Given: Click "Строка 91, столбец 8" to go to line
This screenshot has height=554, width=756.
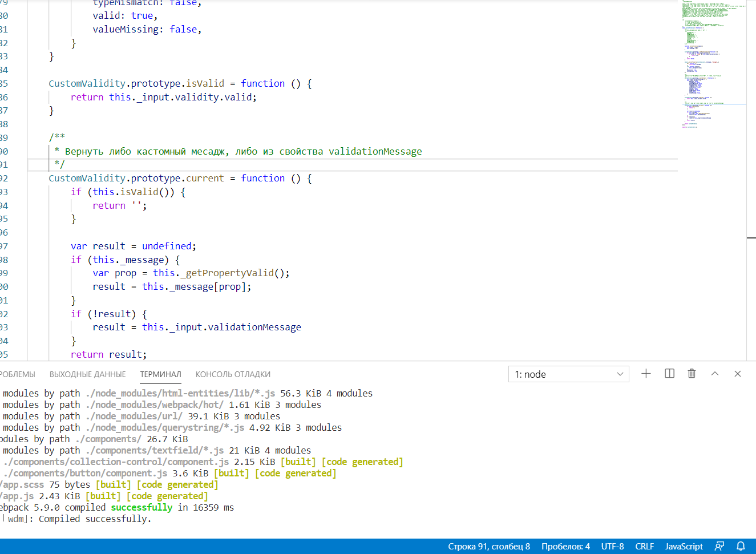Looking at the screenshot, I should tap(489, 546).
